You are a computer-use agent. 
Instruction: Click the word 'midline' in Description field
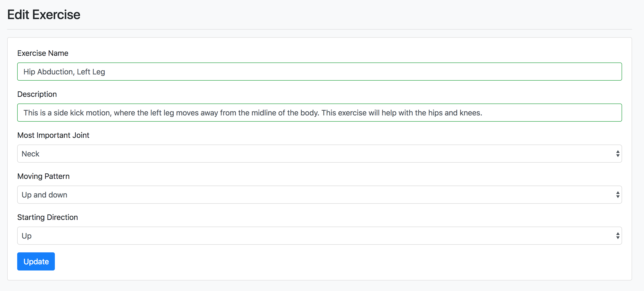click(x=264, y=113)
